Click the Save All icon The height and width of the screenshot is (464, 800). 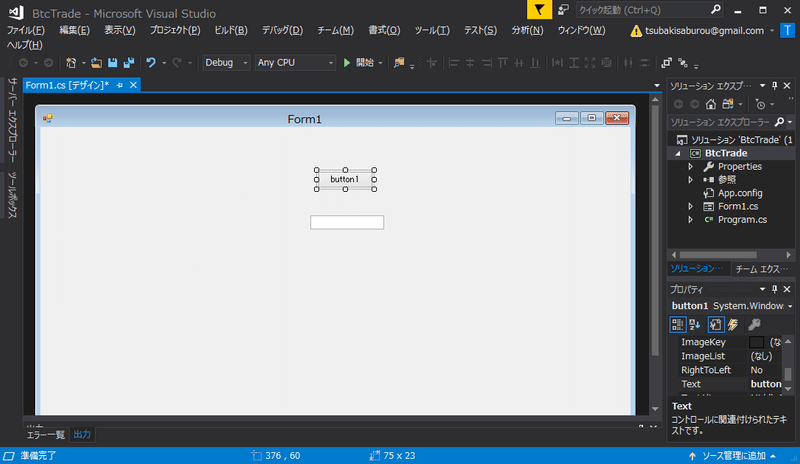coord(129,63)
